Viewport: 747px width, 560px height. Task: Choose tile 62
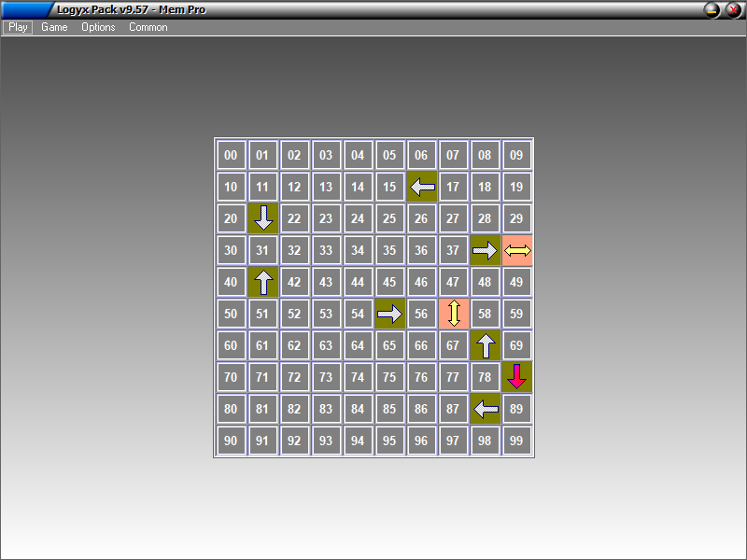tap(294, 345)
